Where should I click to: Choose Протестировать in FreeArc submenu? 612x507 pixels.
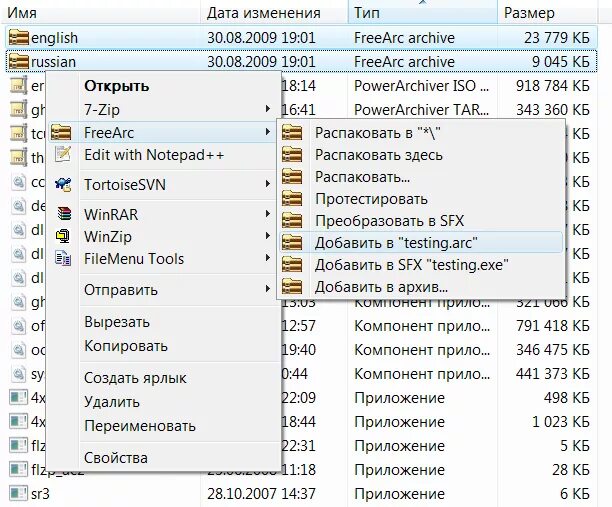coord(421,199)
